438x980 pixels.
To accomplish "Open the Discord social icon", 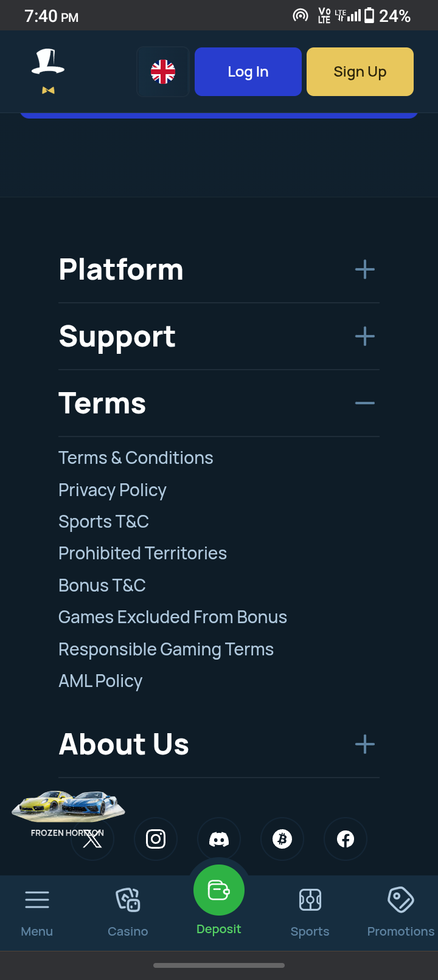I will [x=219, y=840].
